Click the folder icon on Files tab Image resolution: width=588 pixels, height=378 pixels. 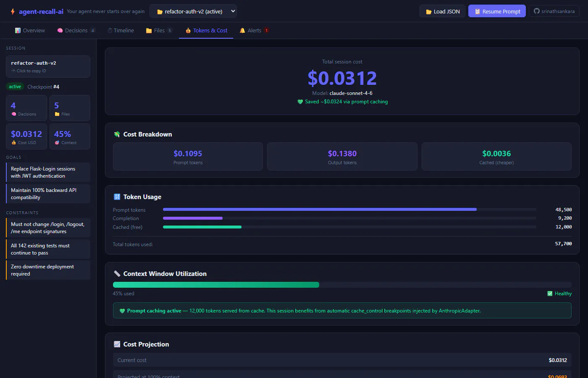click(149, 31)
